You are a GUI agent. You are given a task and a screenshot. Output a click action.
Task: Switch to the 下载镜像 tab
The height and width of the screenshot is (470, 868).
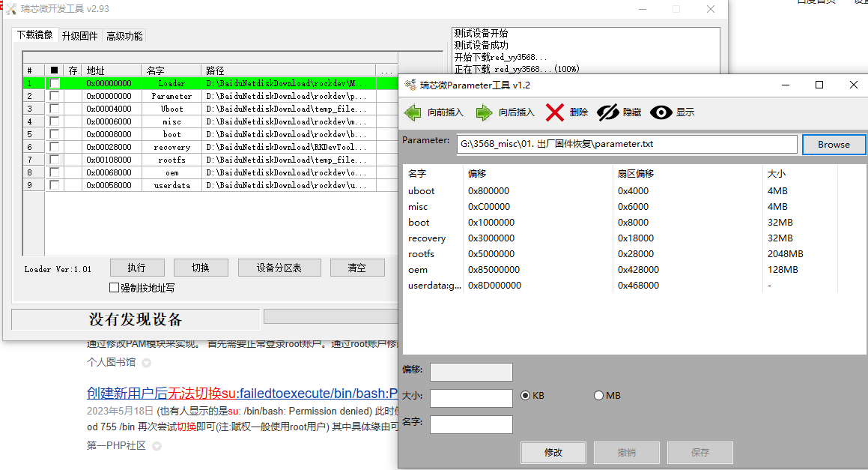[x=35, y=35]
